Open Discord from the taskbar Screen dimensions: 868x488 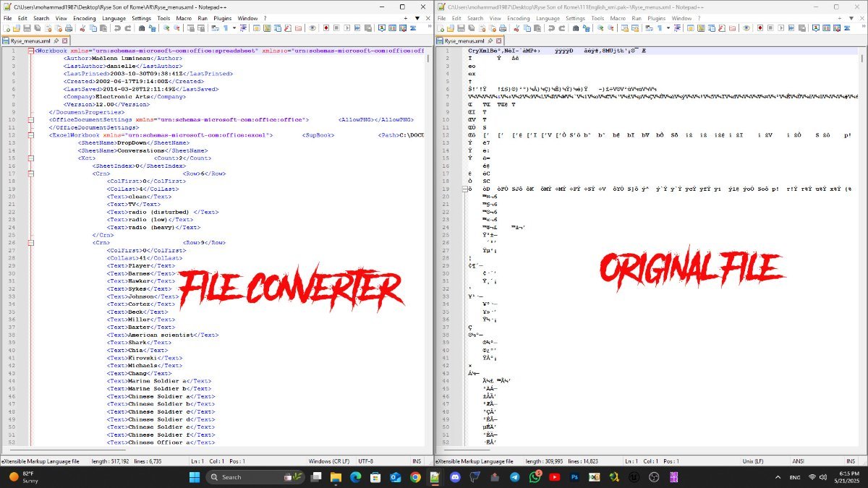tap(454, 476)
